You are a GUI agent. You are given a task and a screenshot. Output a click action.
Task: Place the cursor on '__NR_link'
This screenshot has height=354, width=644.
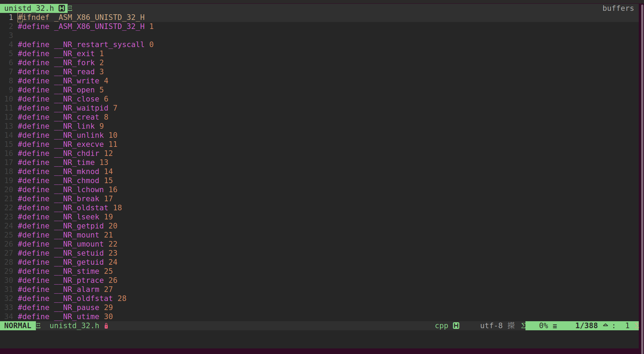pos(74,126)
